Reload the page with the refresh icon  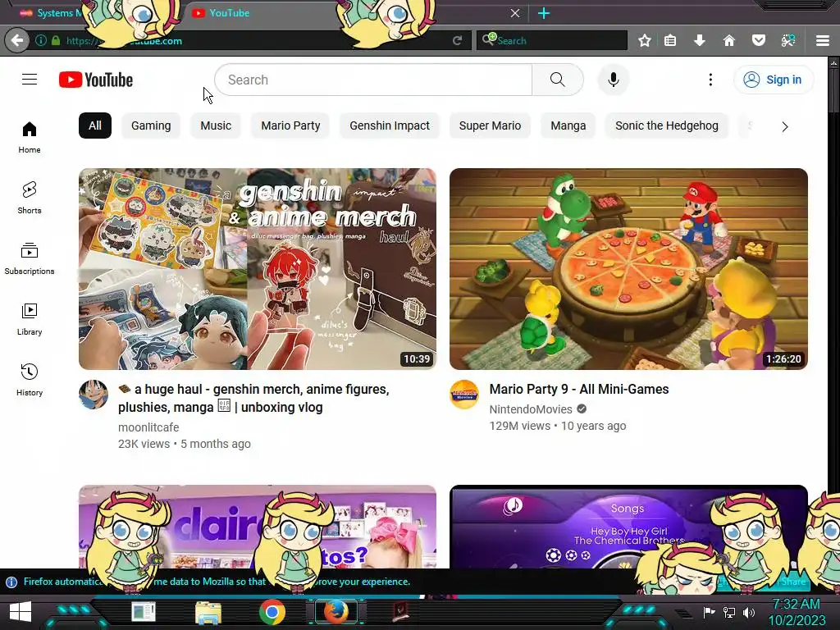pos(457,40)
